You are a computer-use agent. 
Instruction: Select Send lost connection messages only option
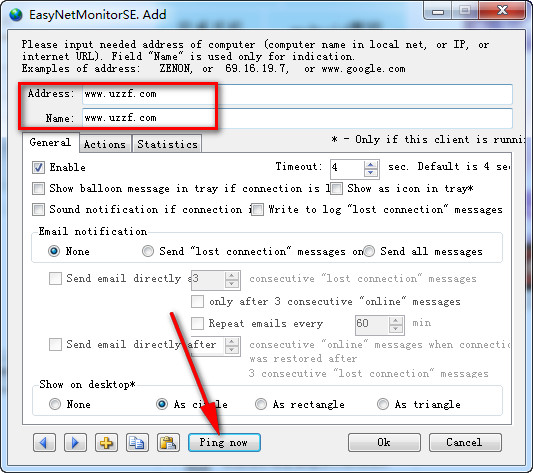click(x=148, y=251)
